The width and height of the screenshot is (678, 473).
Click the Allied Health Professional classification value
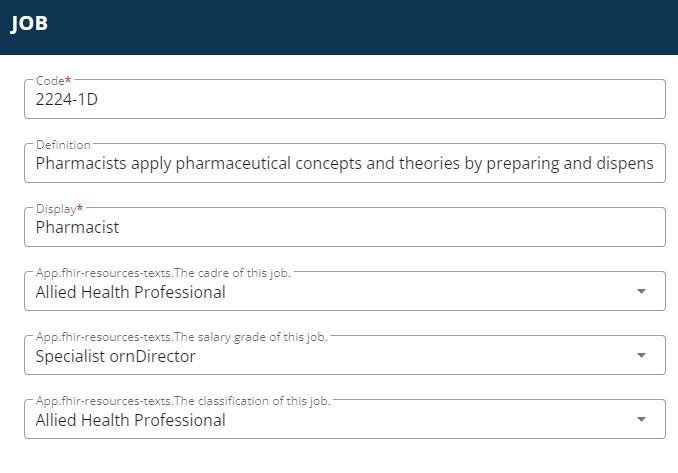[131, 420]
